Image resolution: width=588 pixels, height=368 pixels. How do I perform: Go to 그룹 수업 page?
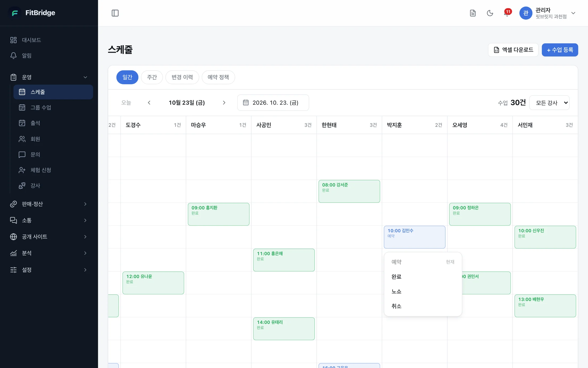tap(53, 107)
